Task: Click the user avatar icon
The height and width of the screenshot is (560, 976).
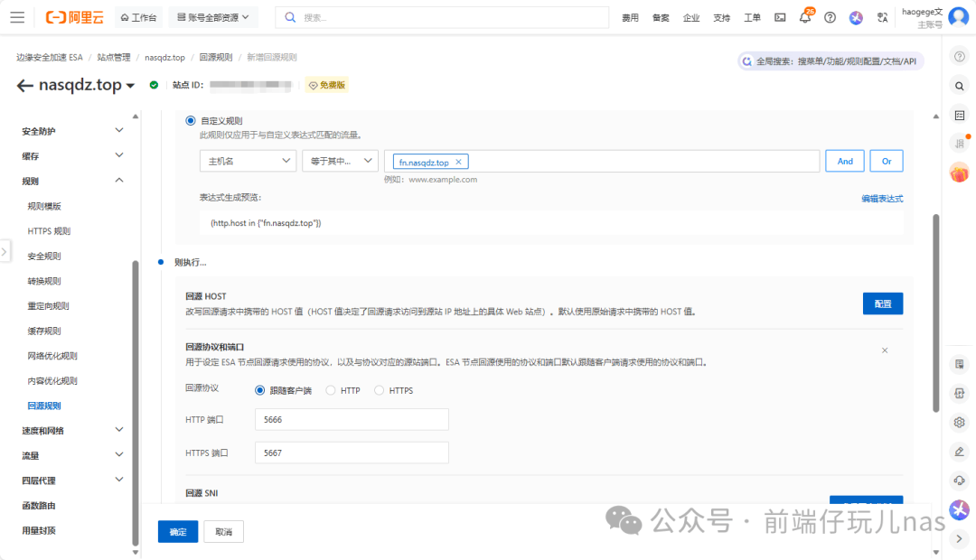Action: coord(958,17)
